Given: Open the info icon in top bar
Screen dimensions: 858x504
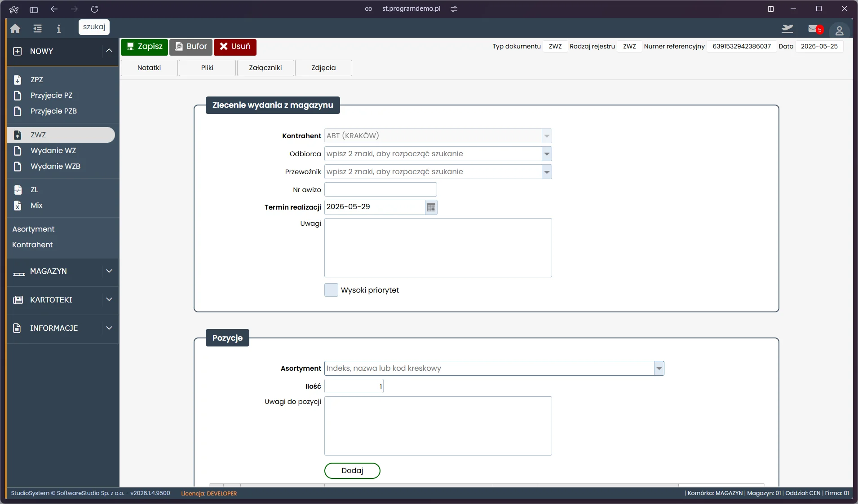Looking at the screenshot, I should click(58, 29).
